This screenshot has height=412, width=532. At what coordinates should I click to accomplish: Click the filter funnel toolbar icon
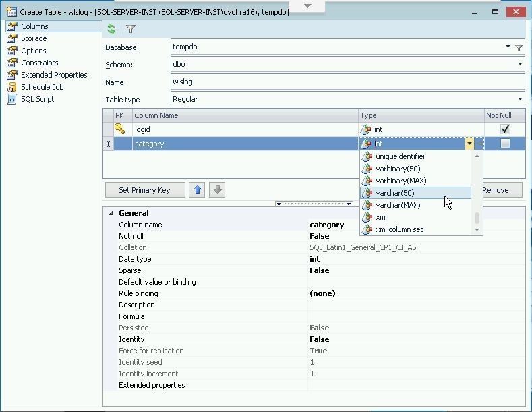point(131,29)
